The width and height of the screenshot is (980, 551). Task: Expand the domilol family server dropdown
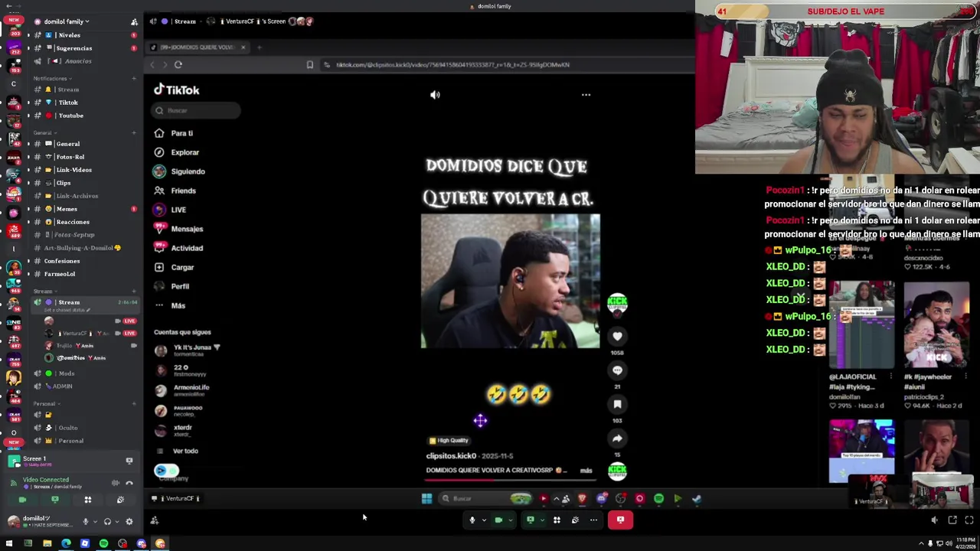tap(67, 21)
